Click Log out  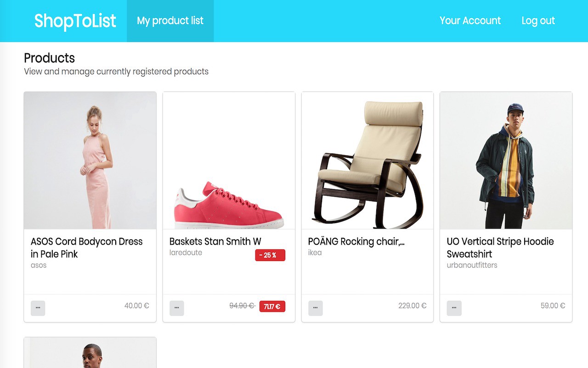coord(538,21)
